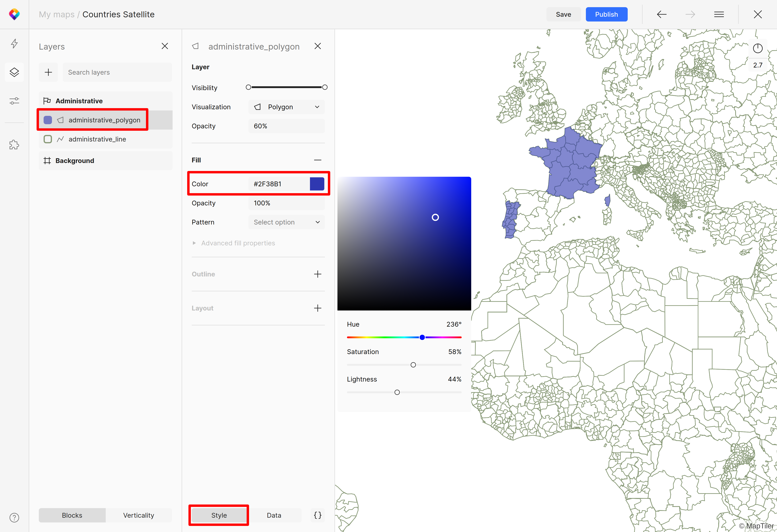Viewport: 777px width, 532px height.
Task: Open the JSON code braces editor
Action: pyautogui.click(x=318, y=515)
